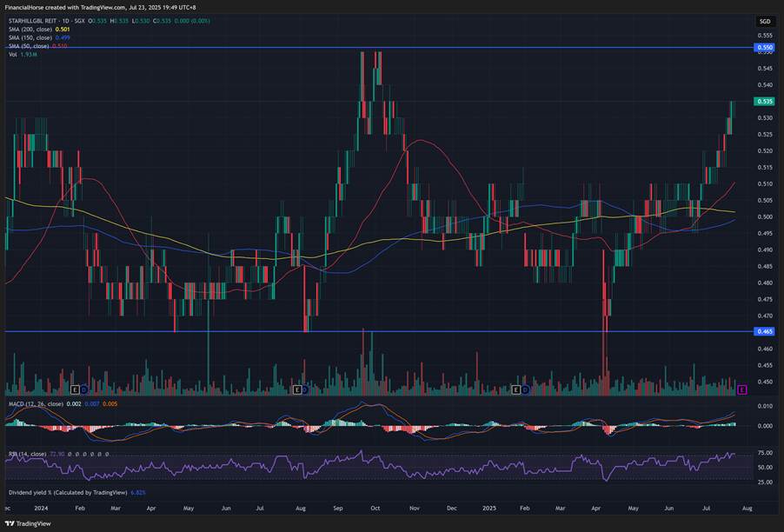Select the SMA (200, close) legend
This screenshot has width=784, height=532.
tap(30, 30)
